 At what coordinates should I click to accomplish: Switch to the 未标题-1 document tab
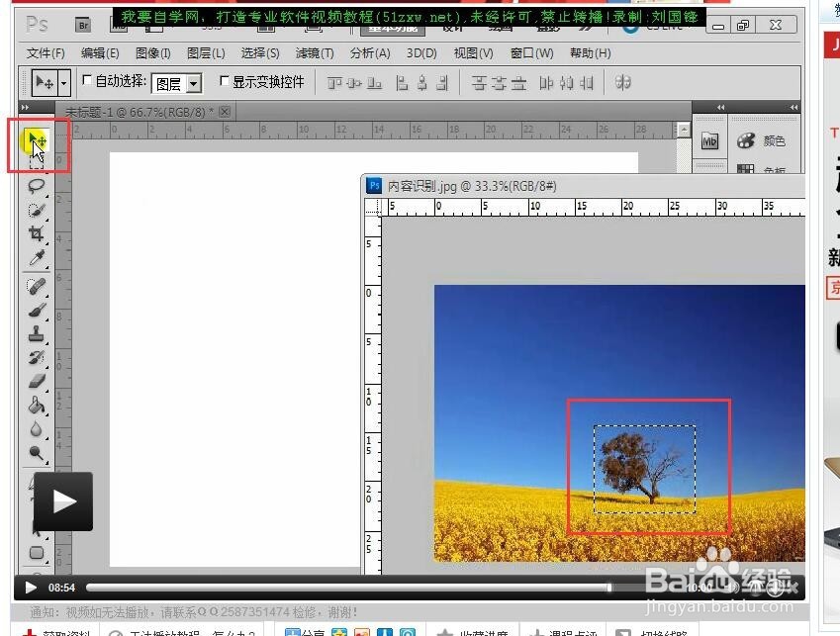point(140,112)
